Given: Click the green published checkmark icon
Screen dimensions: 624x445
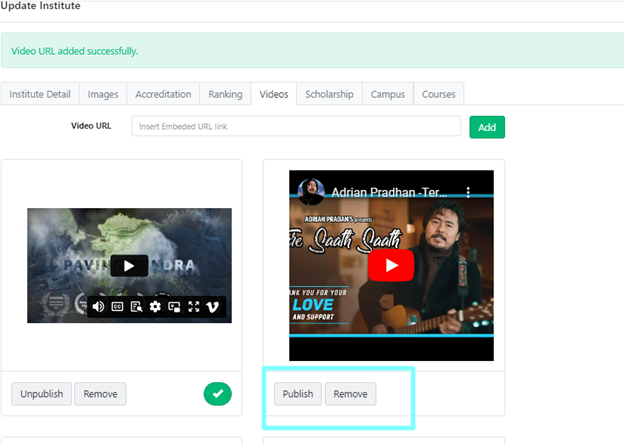Looking at the screenshot, I should coord(218,394).
